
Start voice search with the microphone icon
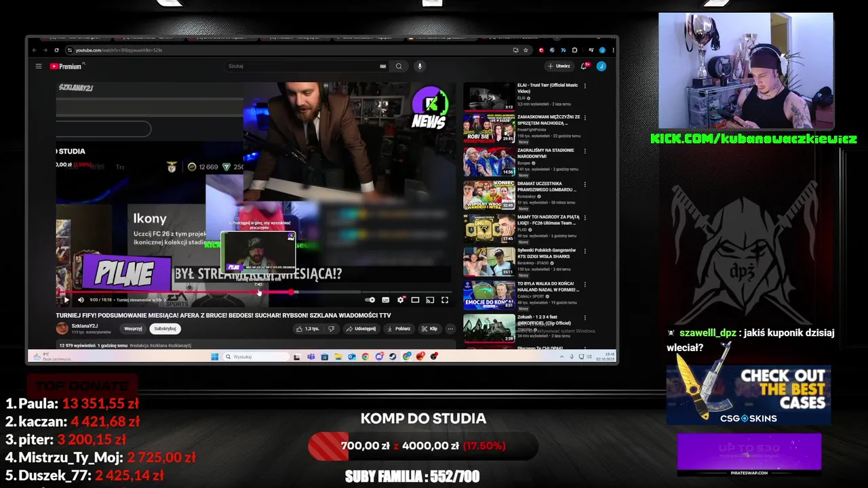[420, 66]
